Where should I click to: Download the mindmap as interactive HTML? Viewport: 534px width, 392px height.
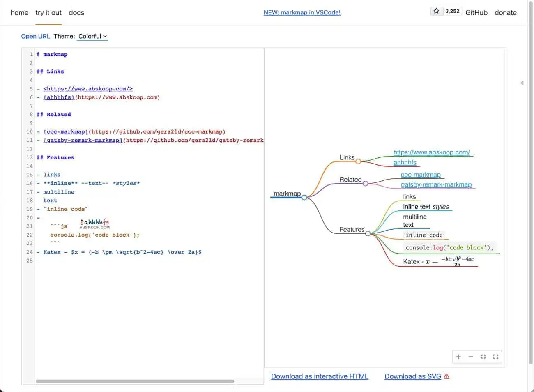[320, 376]
